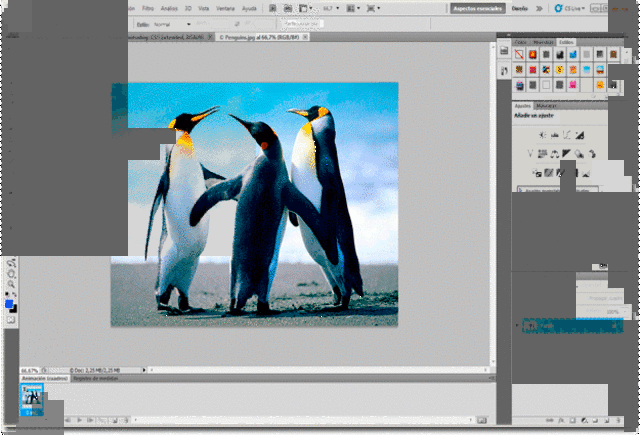
Task: Open the Arrange Documents dropdown
Action: point(353,8)
